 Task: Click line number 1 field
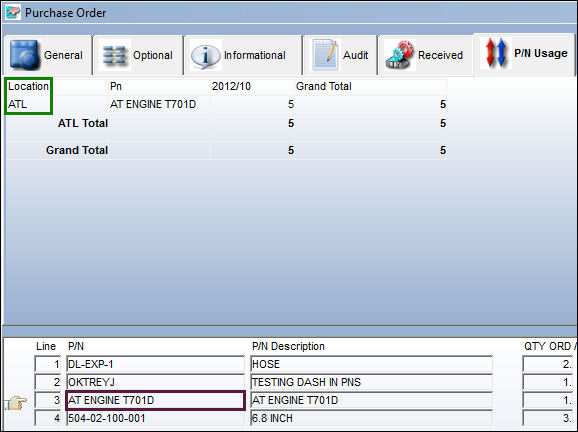coord(48,364)
